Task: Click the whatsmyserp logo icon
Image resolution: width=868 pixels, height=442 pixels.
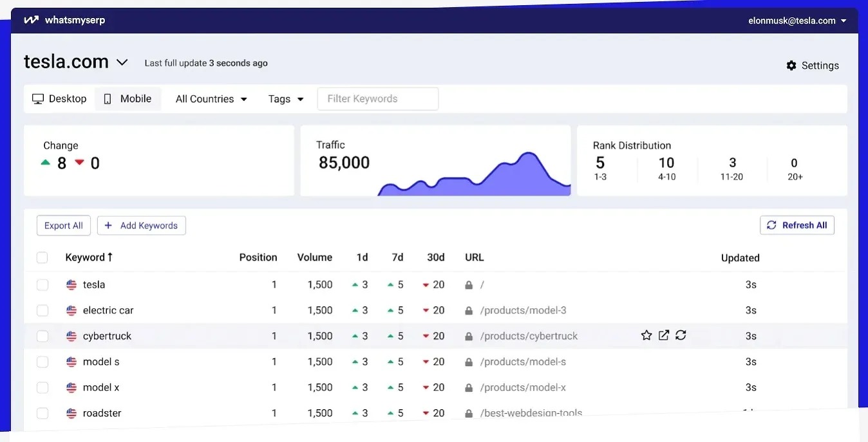Action: [x=31, y=20]
